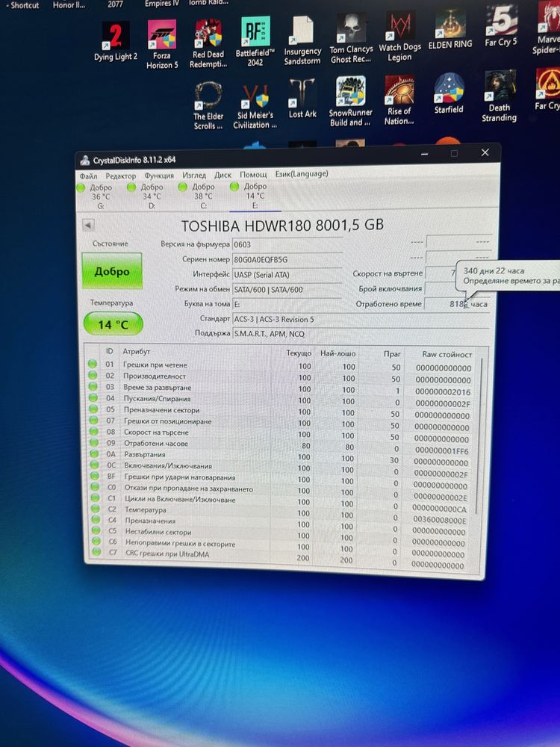The height and width of the screenshot is (747, 560).
Task: Select row Включвания/Изключвания
Action: point(280,468)
